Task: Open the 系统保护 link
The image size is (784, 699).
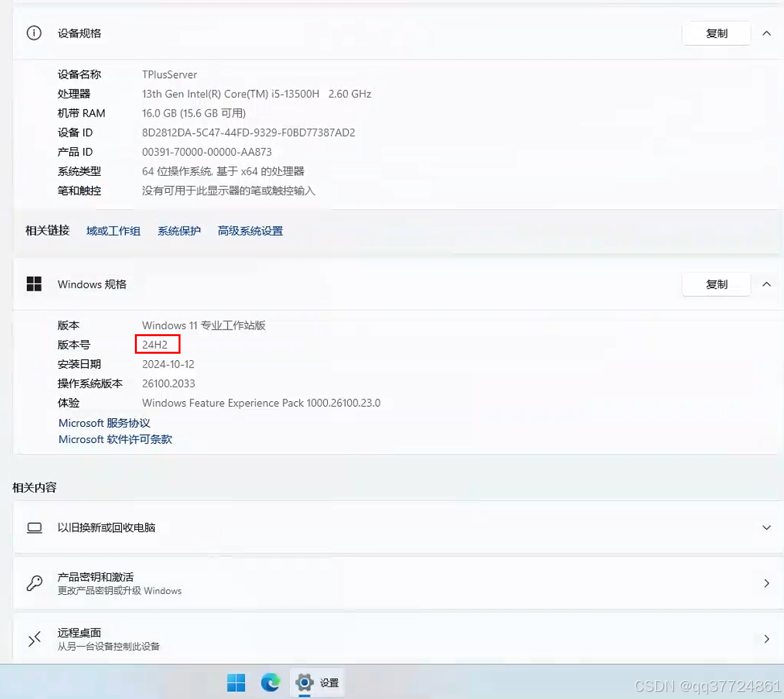Action: click(x=179, y=231)
